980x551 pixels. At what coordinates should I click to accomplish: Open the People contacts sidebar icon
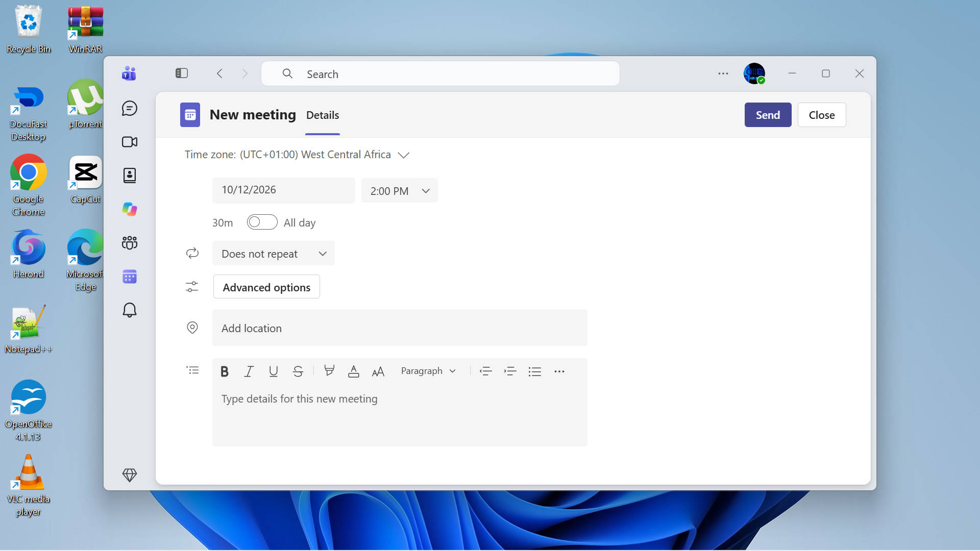click(x=130, y=176)
